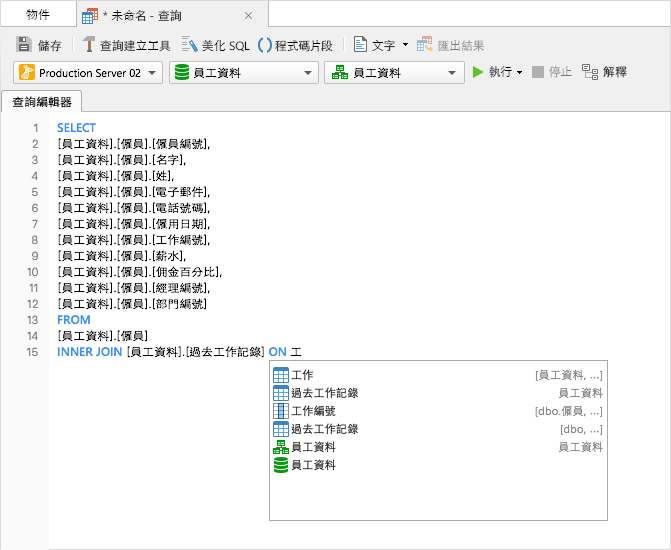Select 工作編號 column suggestion
Viewport: 671px width, 550px height.
click(x=312, y=411)
